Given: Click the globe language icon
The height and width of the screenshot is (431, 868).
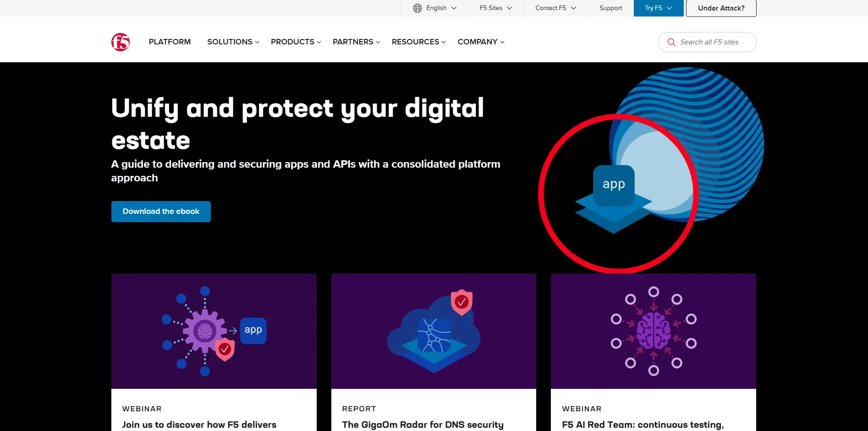Looking at the screenshot, I should (417, 8).
